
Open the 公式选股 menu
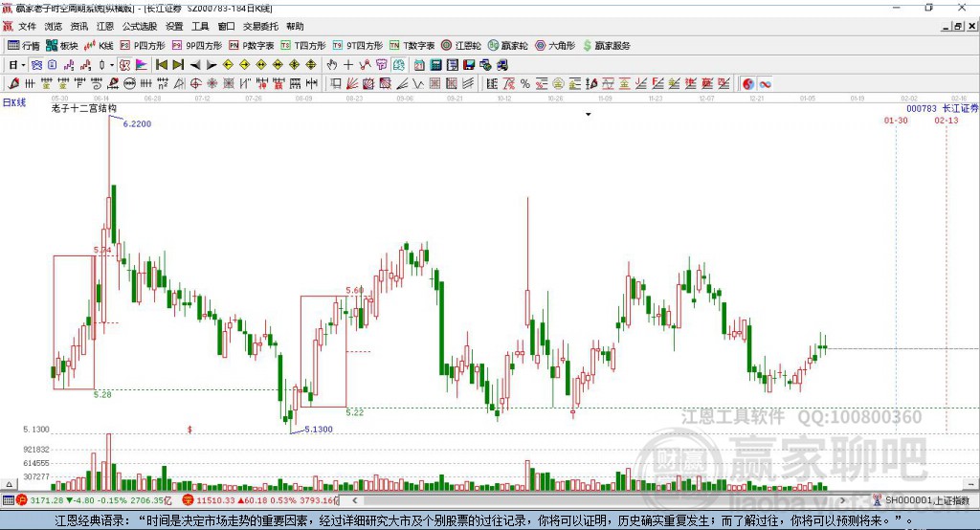tap(140, 26)
